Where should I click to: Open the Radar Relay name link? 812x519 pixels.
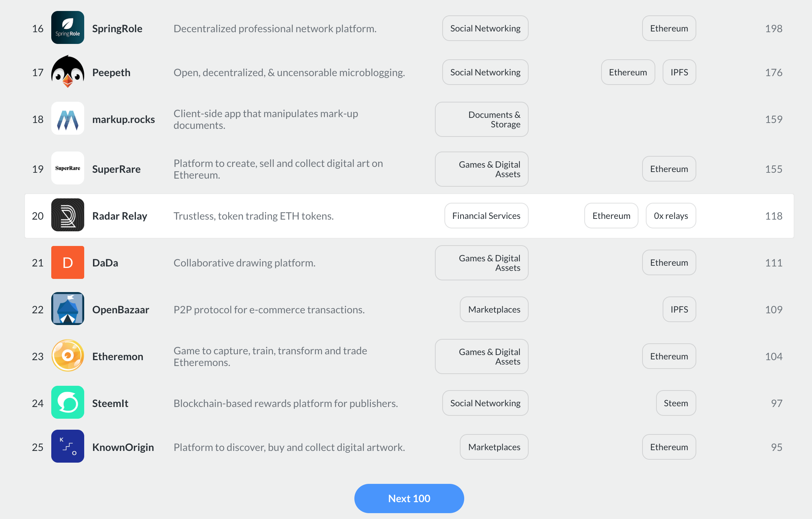(119, 216)
